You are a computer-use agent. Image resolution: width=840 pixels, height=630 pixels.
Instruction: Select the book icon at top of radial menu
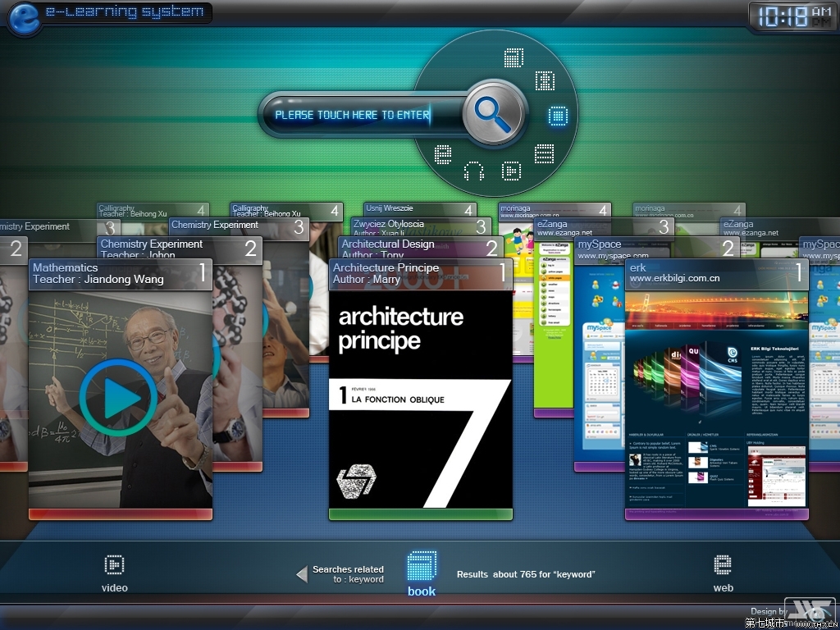click(514, 57)
